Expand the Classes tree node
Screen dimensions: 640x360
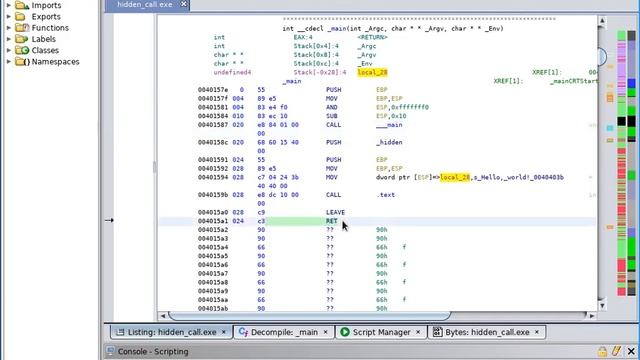(x=9, y=50)
